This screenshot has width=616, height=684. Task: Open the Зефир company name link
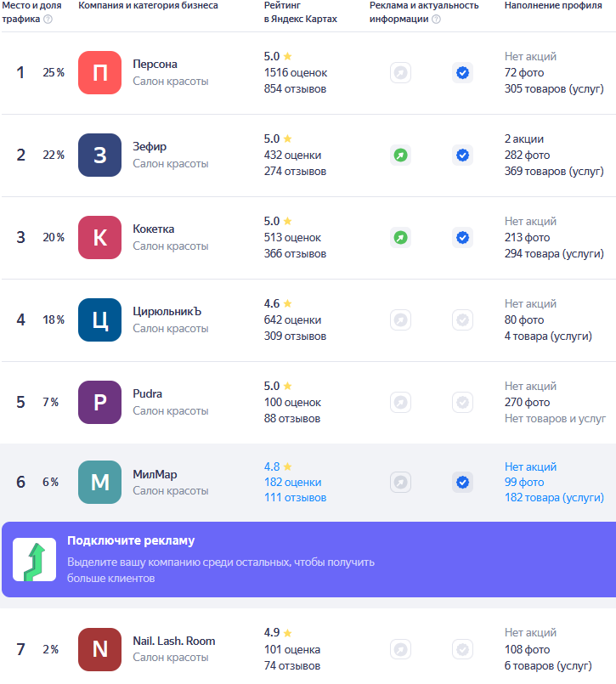150,147
